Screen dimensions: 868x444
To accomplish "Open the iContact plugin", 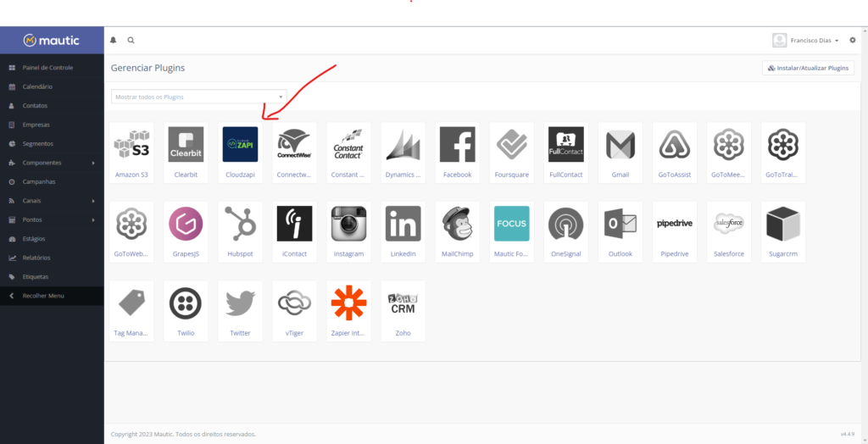I will [294, 232].
